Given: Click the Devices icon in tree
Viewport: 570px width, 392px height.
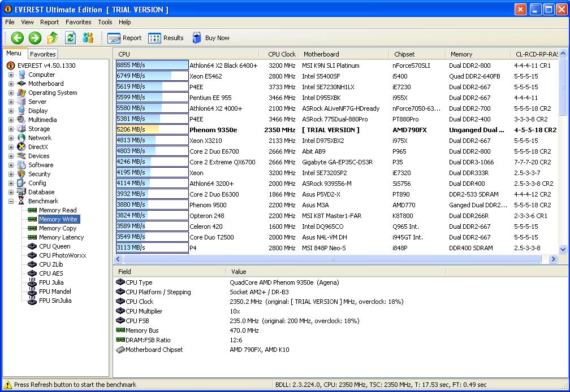Looking at the screenshot, I should pyautogui.click(x=21, y=156).
